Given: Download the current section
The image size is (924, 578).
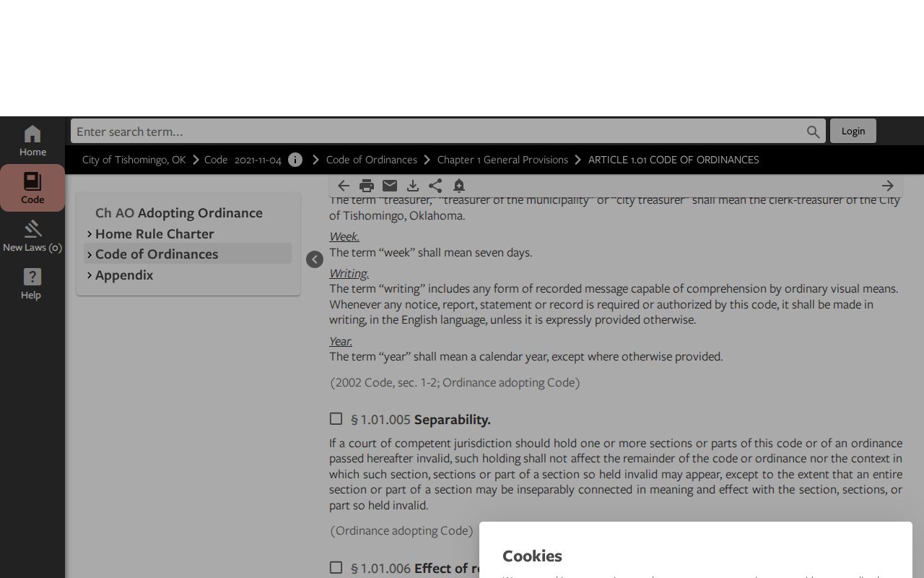Looking at the screenshot, I should tap(413, 186).
